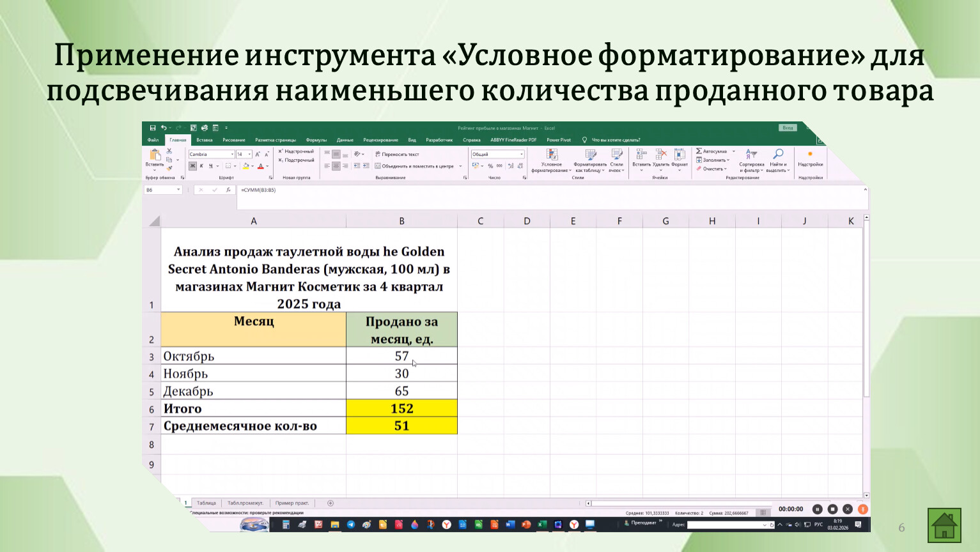
Task: Select cell B4 containing 30
Action: point(401,374)
